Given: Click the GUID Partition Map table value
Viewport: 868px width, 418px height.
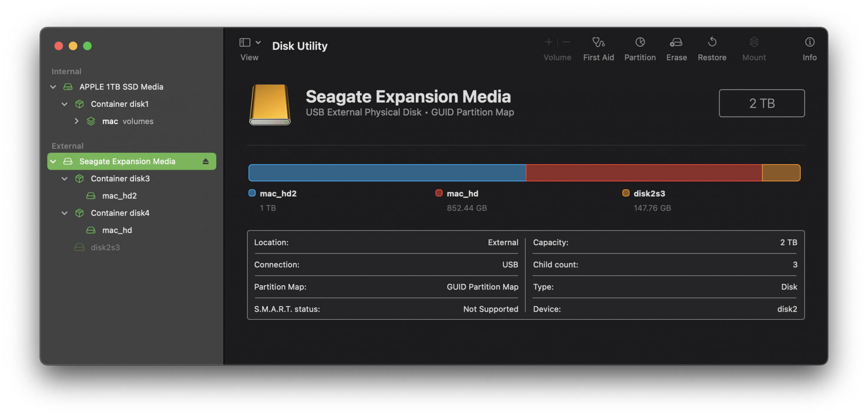Looking at the screenshot, I should (x=483, y=287).
